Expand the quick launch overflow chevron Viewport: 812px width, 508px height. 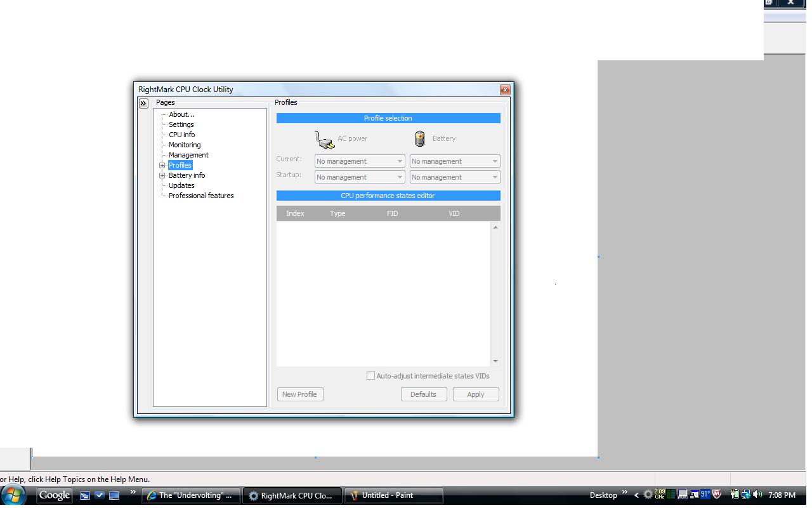coord(133,492)
